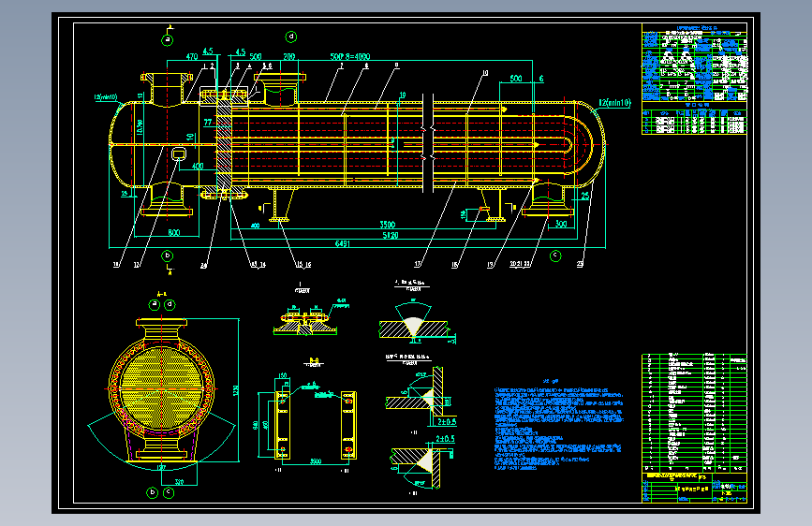The height and width of the screenshot is (526, 812).
Task: Click the parts list table at the lower right
Action: pyautogui.click(x=694, y=413)
